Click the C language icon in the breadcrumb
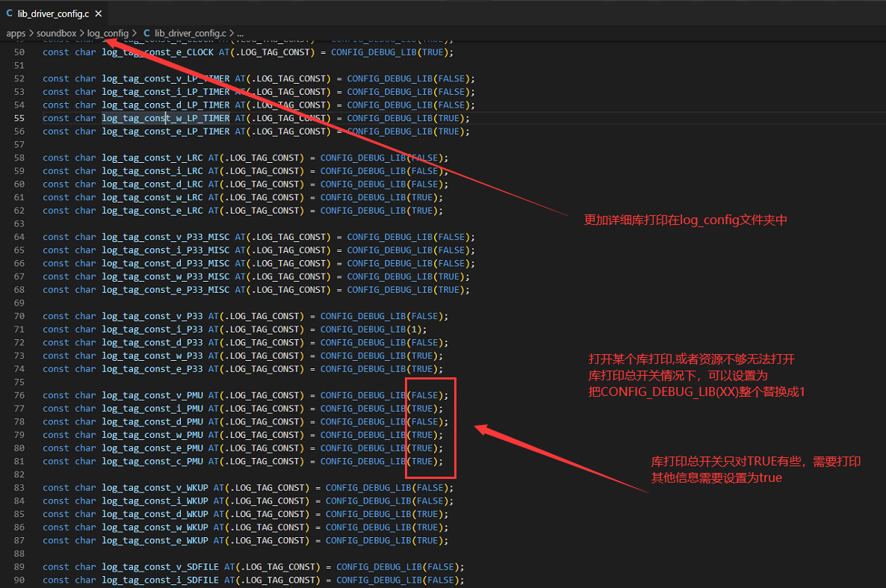Screen dimensions: 886x588 pos(146,34)
